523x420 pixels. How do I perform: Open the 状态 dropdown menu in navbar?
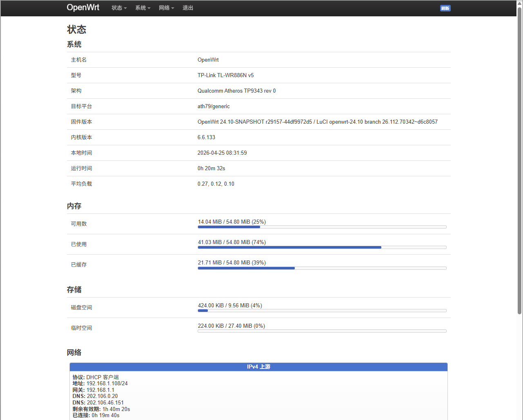pos(119,8)
